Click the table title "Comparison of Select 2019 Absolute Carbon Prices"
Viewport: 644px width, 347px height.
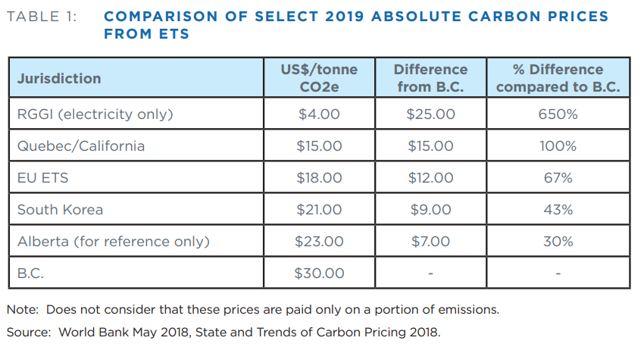tap(355, 16)
